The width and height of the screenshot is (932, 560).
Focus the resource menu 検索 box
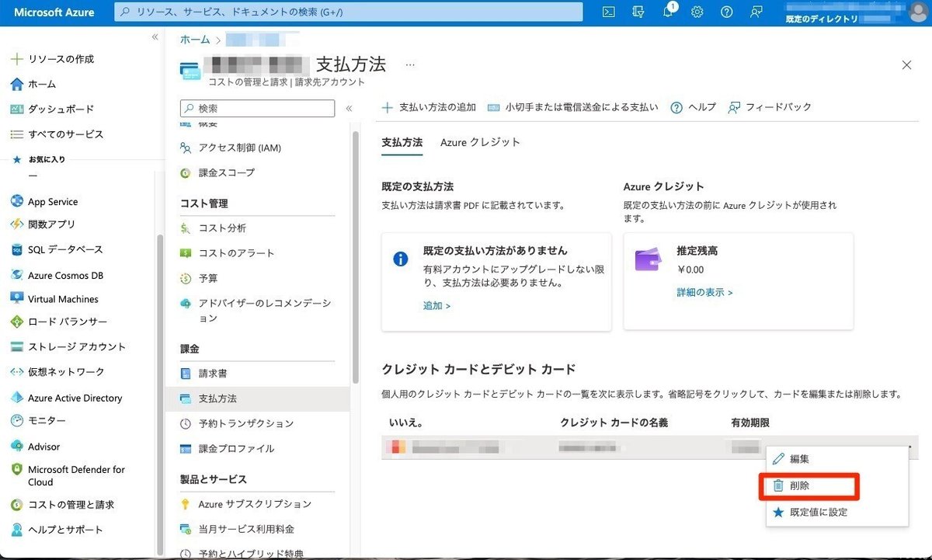click(x=257, y=109)
